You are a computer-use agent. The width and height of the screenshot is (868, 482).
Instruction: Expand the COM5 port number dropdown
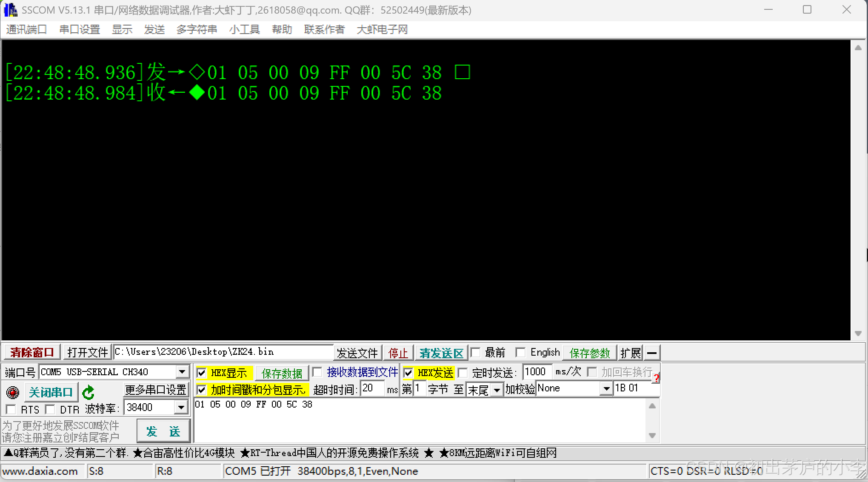182,372
